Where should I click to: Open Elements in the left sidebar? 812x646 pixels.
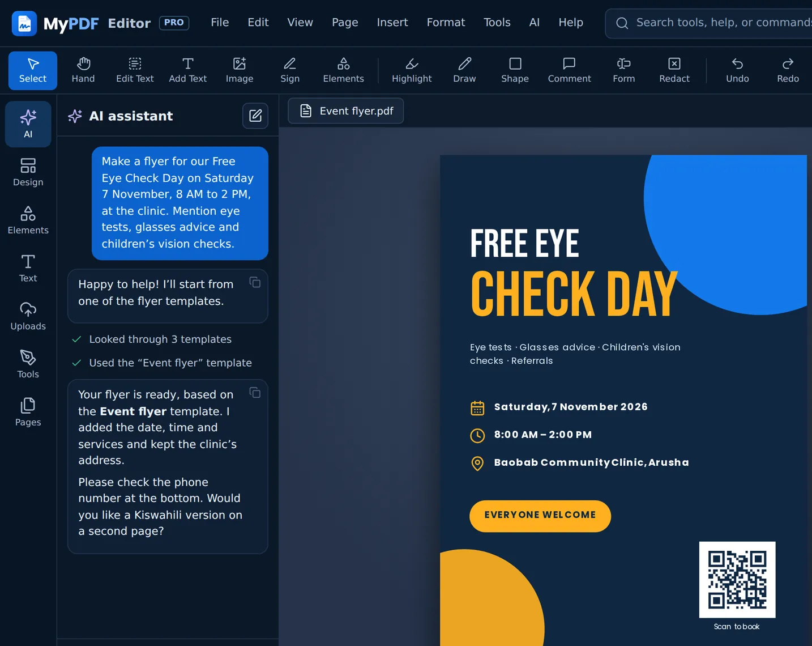[28, 220]
